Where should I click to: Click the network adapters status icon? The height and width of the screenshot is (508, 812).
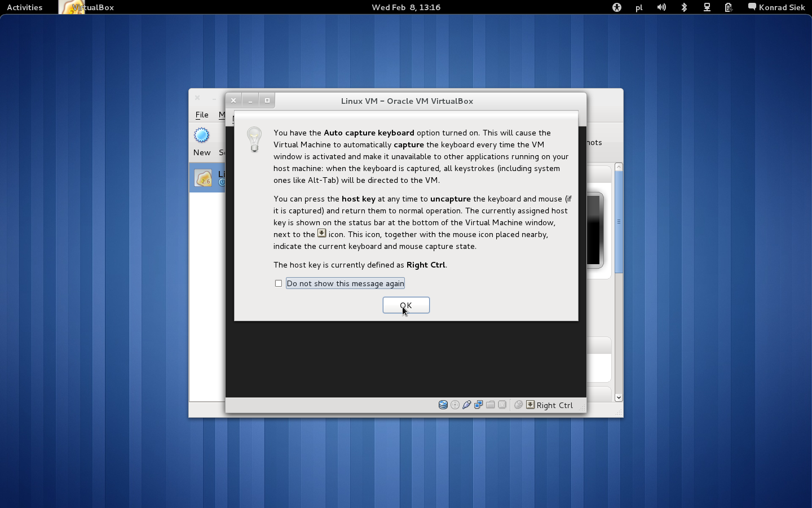(479, 405)
